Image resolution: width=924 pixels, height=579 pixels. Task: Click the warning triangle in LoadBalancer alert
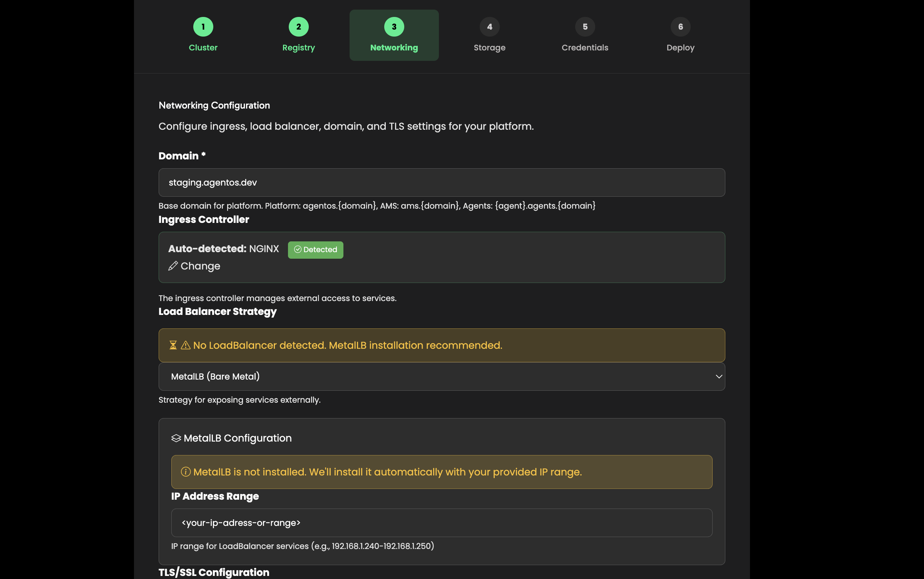(186, 345)
